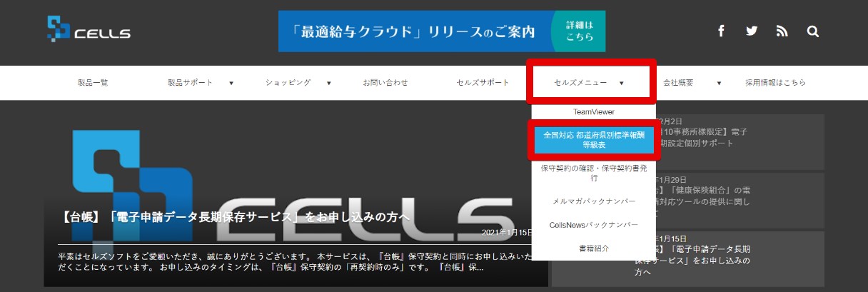Open the 最適給与クラウド release banner
Viewport: 868px width, 292px height.
tap(442, 31)
